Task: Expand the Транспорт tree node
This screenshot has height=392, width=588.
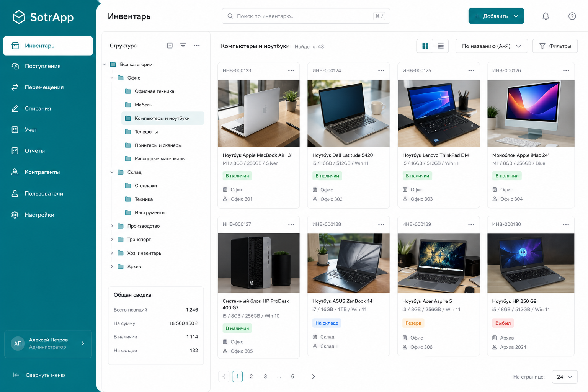Action: click(x=112, y=240)
